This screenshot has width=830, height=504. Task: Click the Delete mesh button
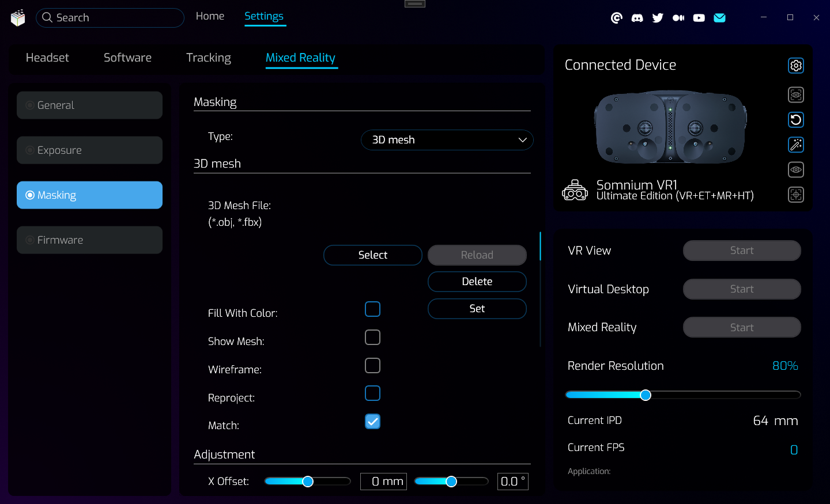[477, 282]
